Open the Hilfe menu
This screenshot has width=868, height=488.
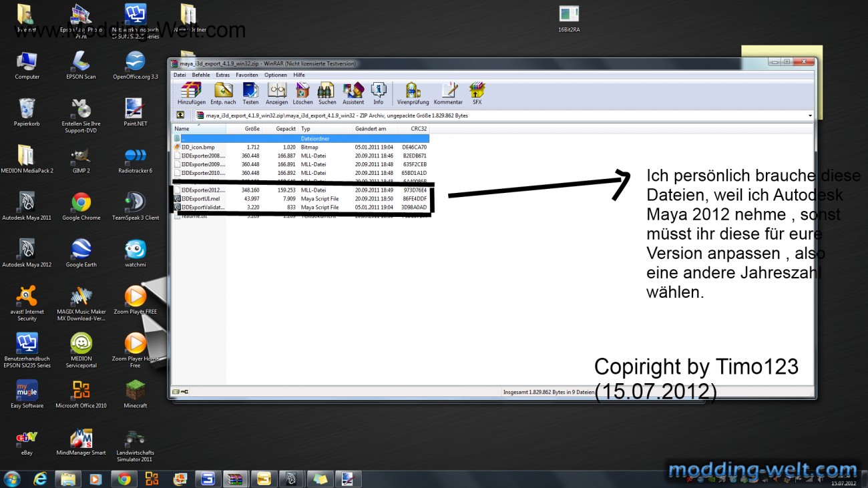[299, 75]
